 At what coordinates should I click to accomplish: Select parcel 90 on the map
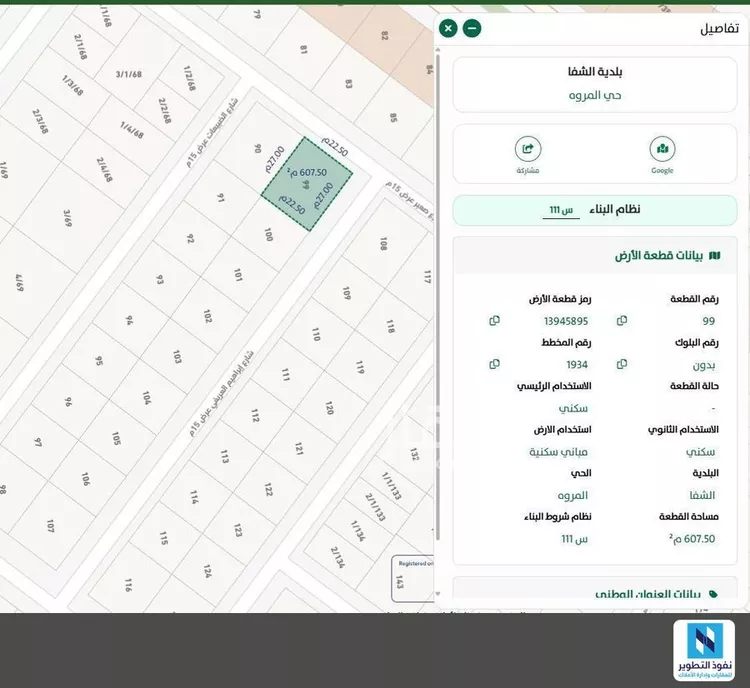tap(258, 148)
